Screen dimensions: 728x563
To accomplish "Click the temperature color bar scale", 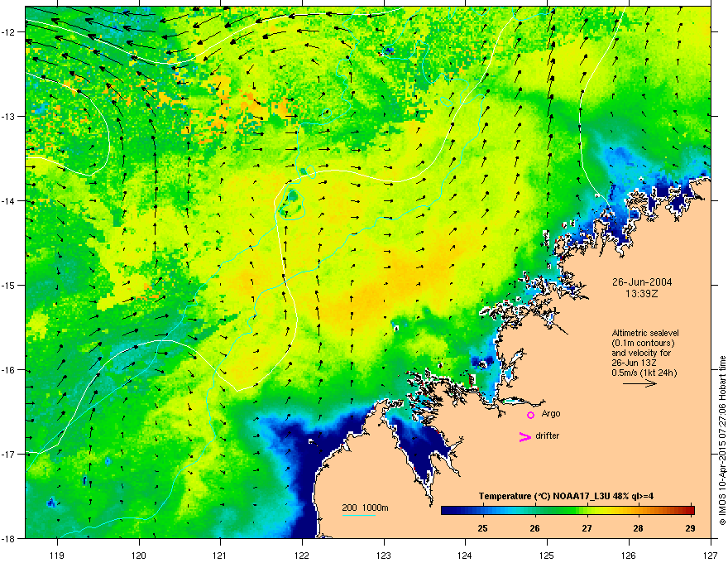I will coord(568,510).
